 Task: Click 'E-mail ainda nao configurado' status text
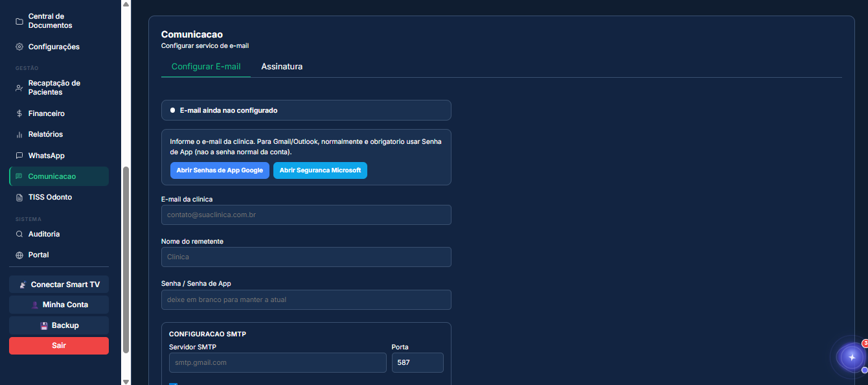click(229, 110)
